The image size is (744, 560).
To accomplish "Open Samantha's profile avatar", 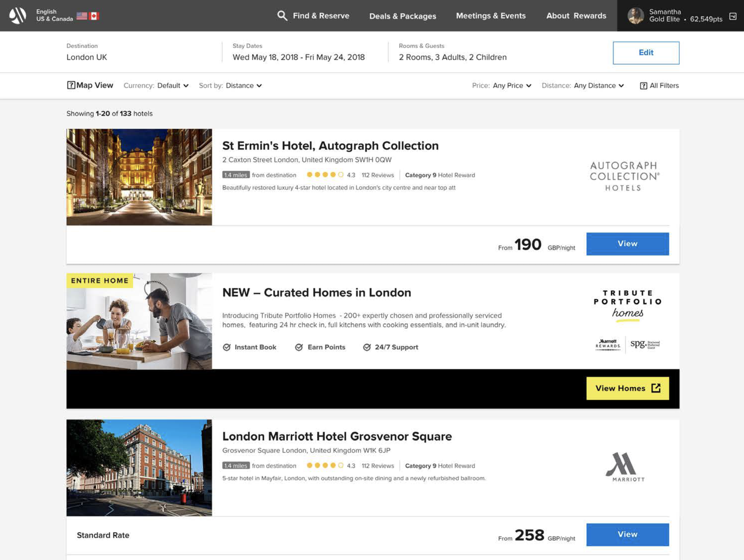I will (x=636, y=16).
